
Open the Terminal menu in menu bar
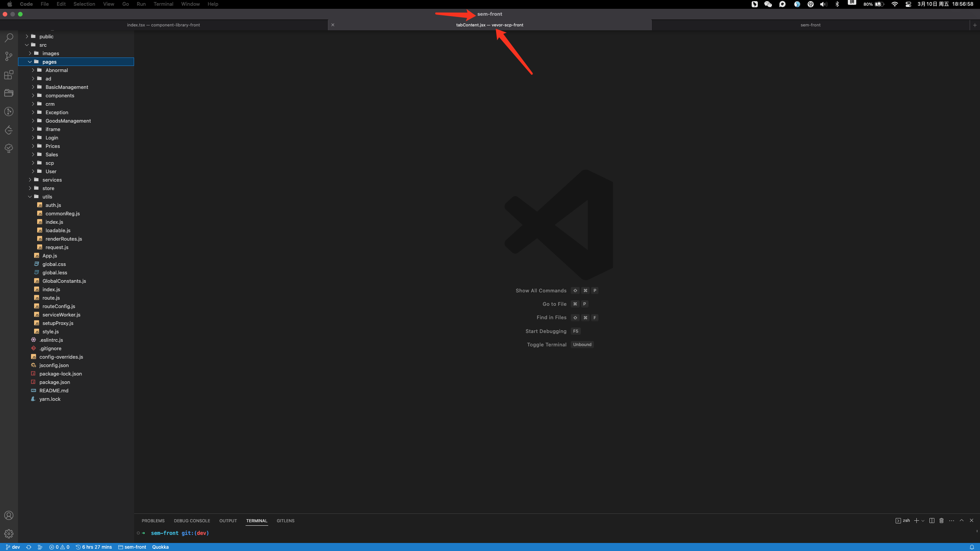click(x=163, y=4)
